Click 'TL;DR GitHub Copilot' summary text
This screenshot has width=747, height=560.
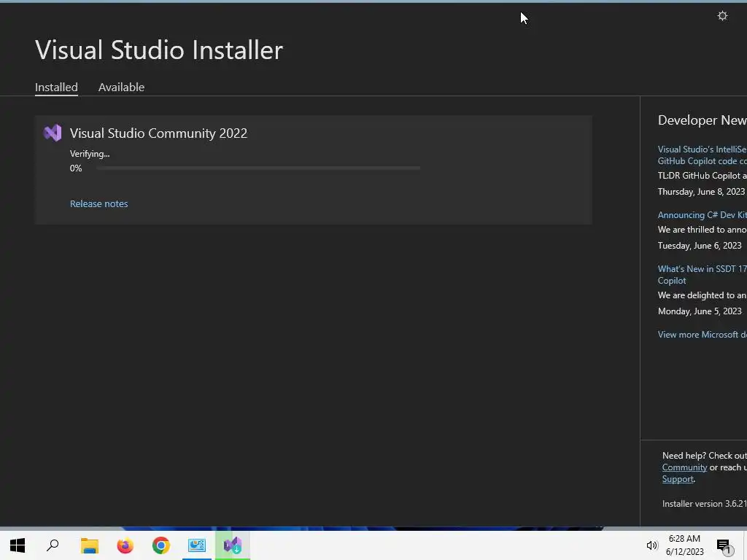(x=703, y=176)
